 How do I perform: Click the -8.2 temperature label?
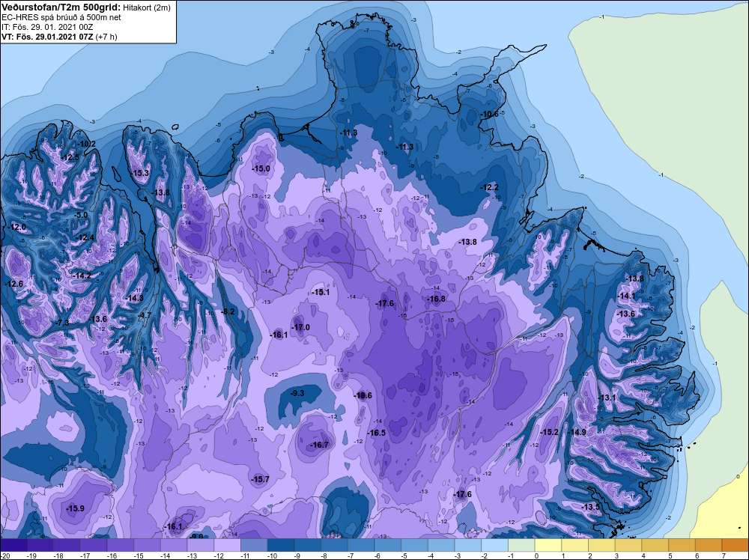tap(228, 311)
